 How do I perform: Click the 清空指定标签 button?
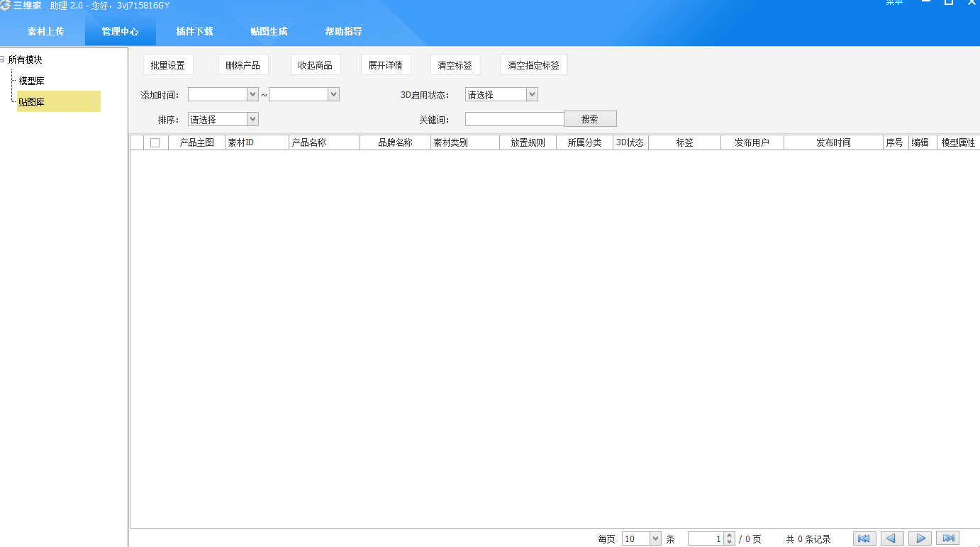pos(534,65)
